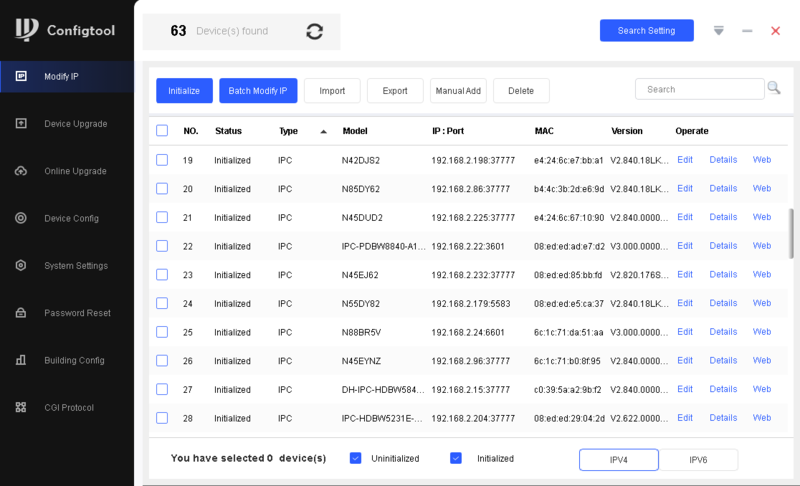The height and width of the screenshot is (486, 800).
Task: Open System Settings hexagon icon
Action: (21, 265)
